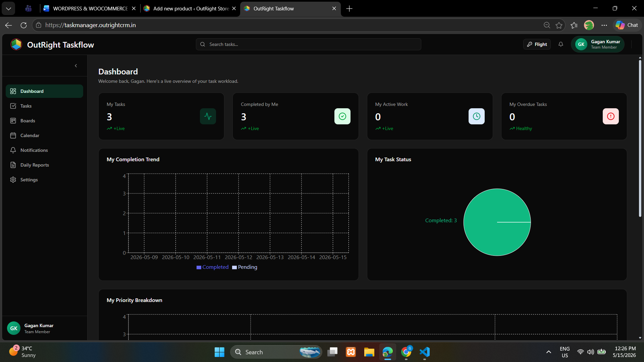Toggle the Completed legend in the trend chart
Image resolution: width=644 pixels, height=362 pixels.
tap(212, 267)
